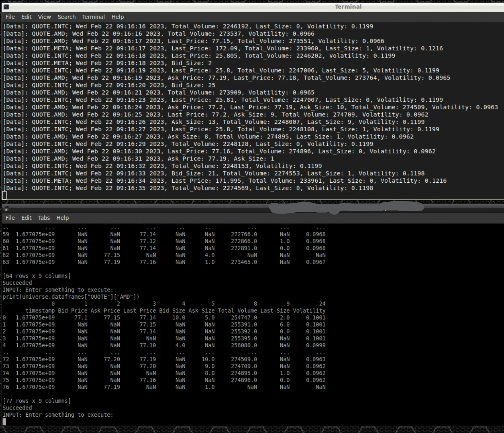Click the 'Terminal' window title text
Screen dimensions: 504x433
tap(348, 7)
